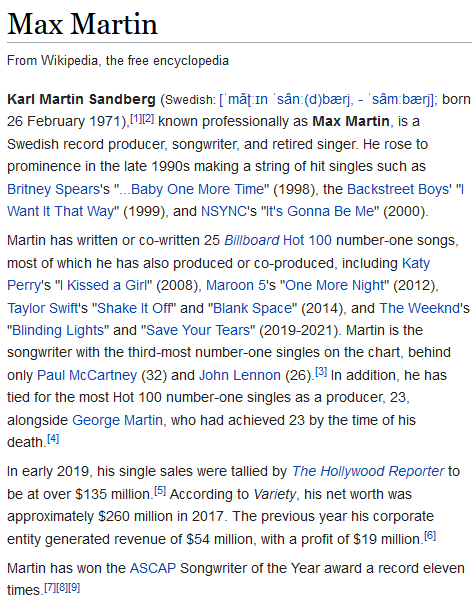Viewport: 472px width, 603px height.
Task: Open "One More Night" link
Action: [x=335, y=285]
